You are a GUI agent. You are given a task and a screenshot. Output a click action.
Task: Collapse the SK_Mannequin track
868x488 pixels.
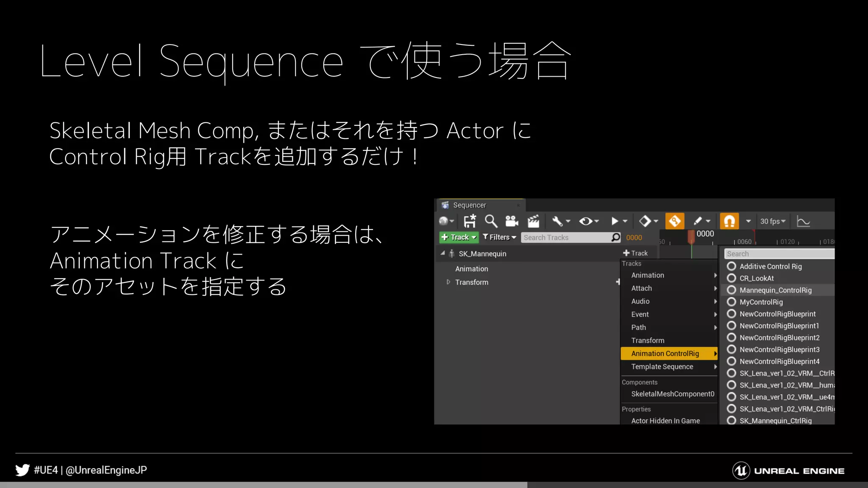coord(442,253)
